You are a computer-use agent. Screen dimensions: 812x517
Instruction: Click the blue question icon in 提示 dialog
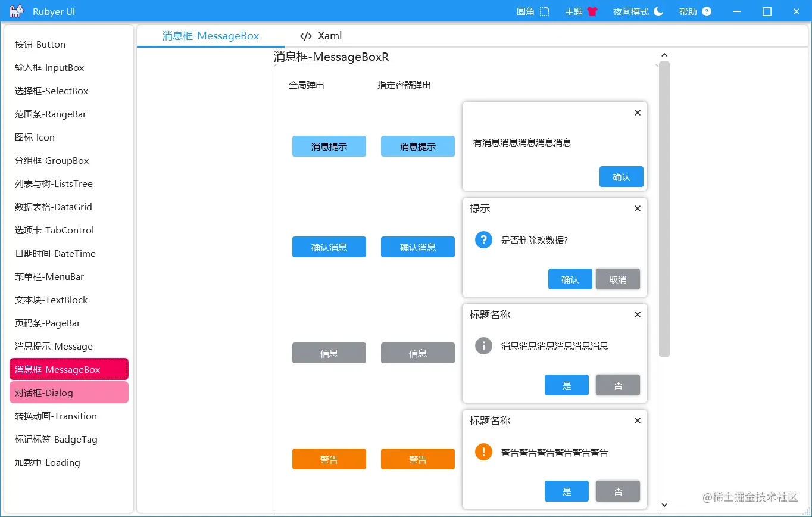[483, 239]
